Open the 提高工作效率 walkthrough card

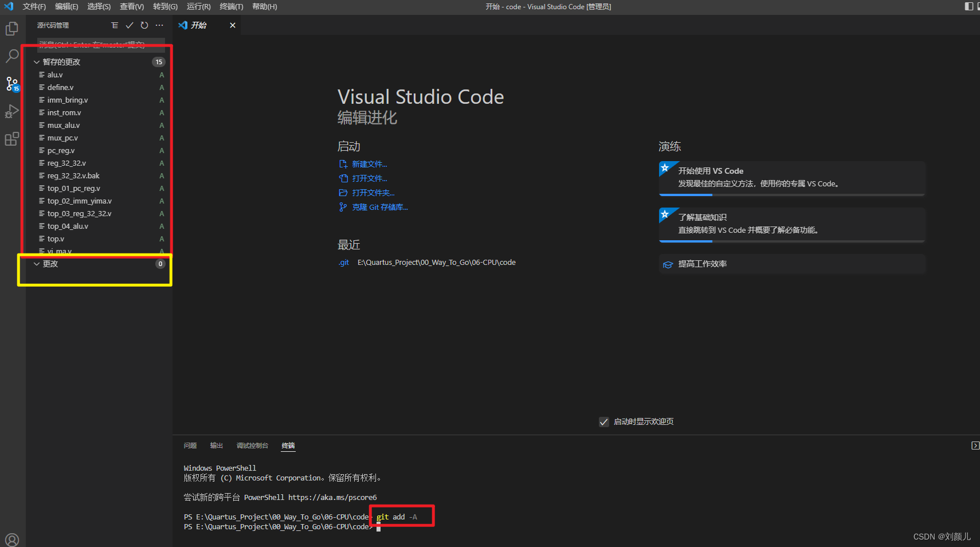click(792, 264)
